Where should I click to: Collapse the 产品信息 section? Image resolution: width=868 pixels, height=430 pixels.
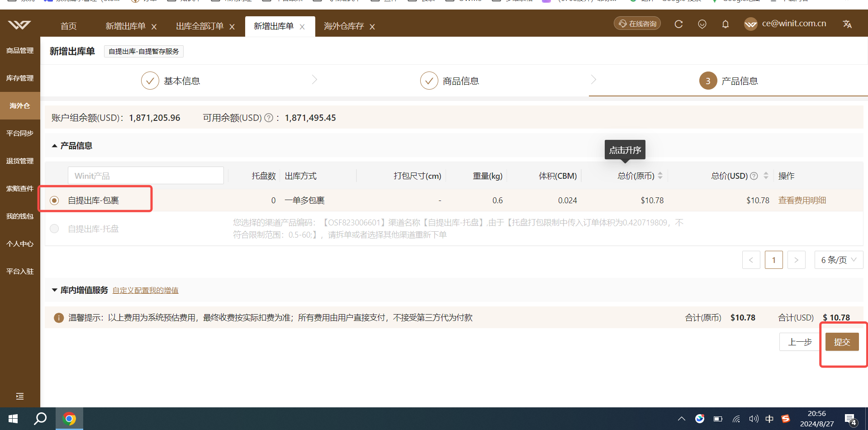[x=54, y=146]
